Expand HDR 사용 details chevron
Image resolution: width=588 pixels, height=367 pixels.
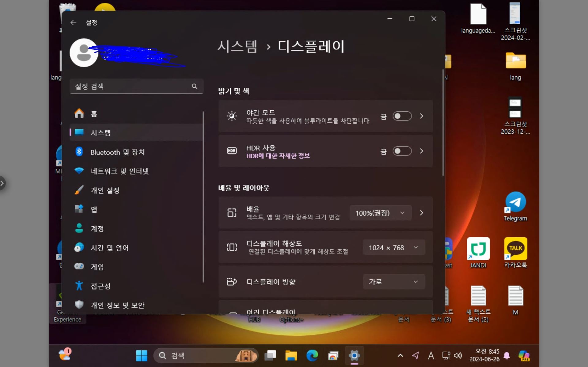[x=422, y=151]
